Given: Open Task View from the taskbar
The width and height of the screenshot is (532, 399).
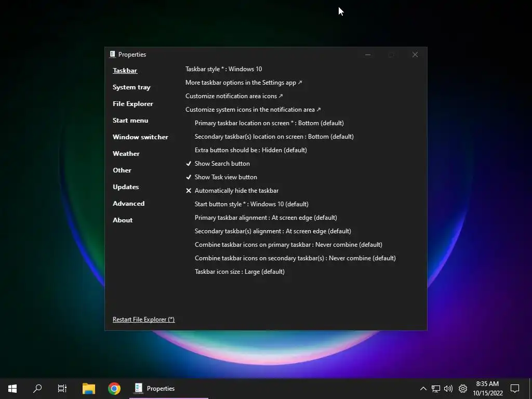Looking at the screenshot, I should pyautogui.click(x=62, y=389).
